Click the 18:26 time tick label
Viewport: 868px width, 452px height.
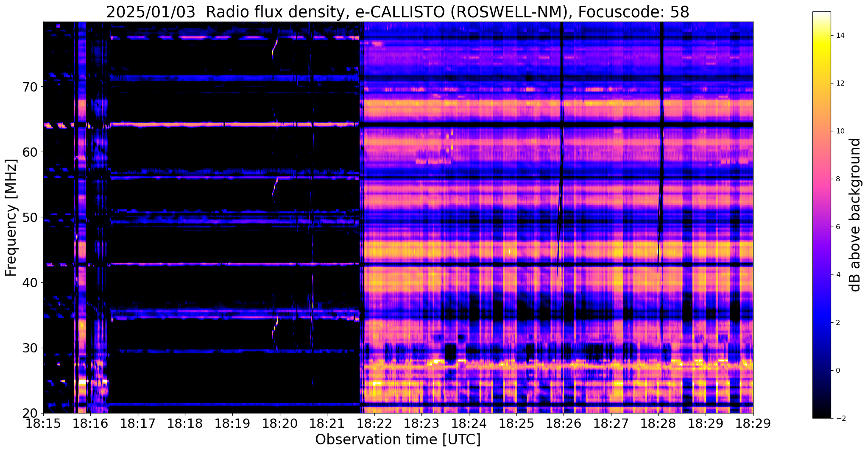pyautogui.click(x=564, y=424)
